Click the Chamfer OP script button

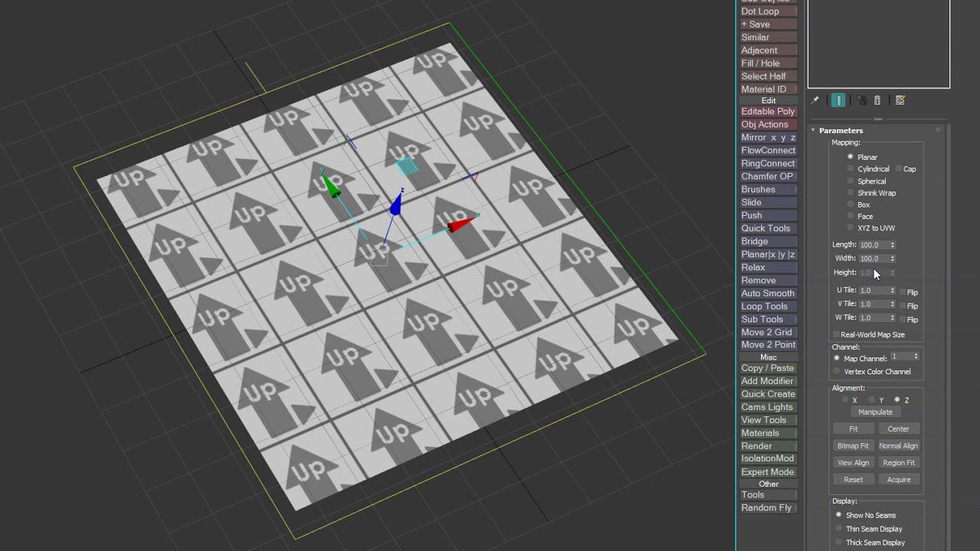(x=768, y=177)
